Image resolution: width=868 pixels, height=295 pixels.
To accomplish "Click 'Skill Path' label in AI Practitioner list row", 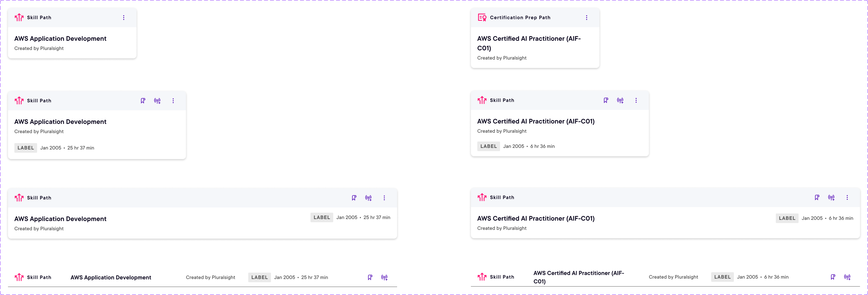I will point(502,277).
